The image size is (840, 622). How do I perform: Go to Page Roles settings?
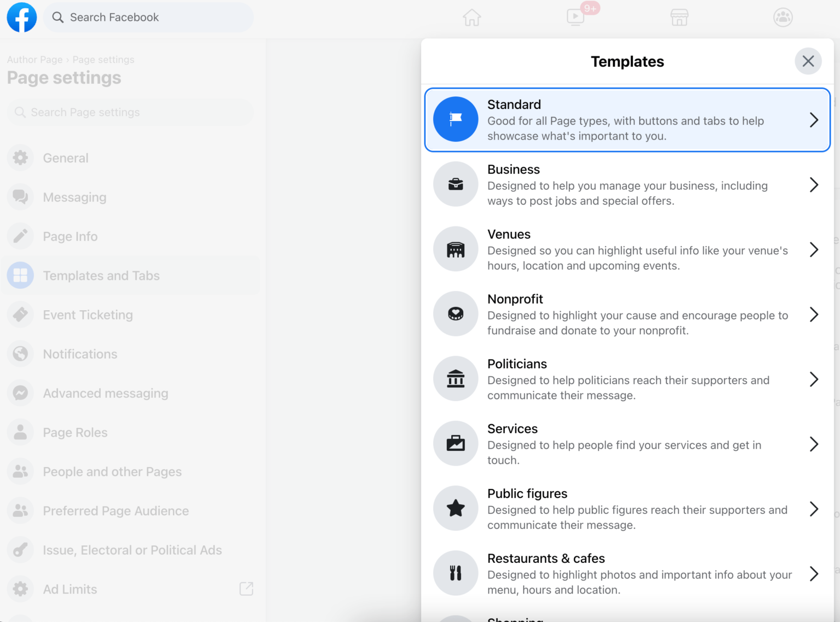(x=75, y=433)
